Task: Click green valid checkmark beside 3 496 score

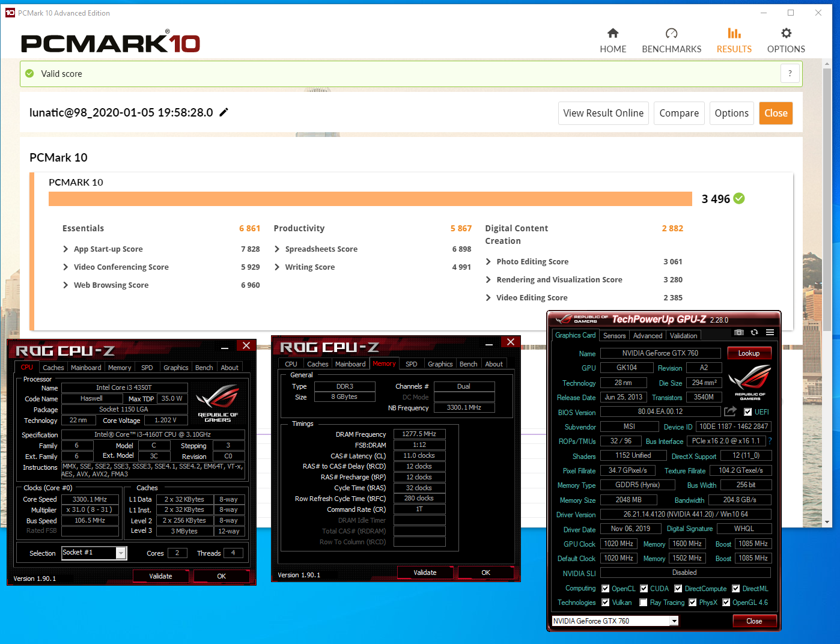Action: click(x=739, y=198)
